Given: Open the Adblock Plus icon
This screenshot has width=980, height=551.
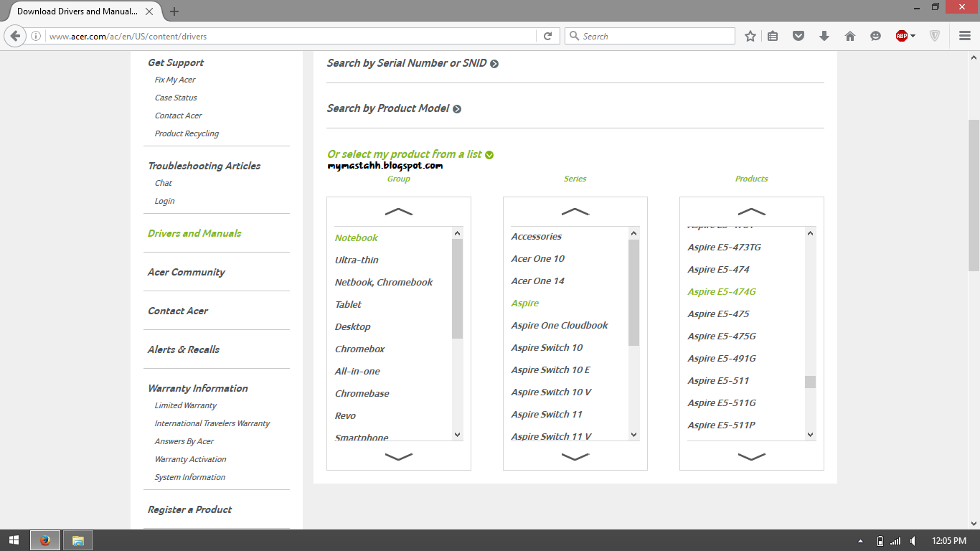Looking at the screenshot, I should coord(902,36).
